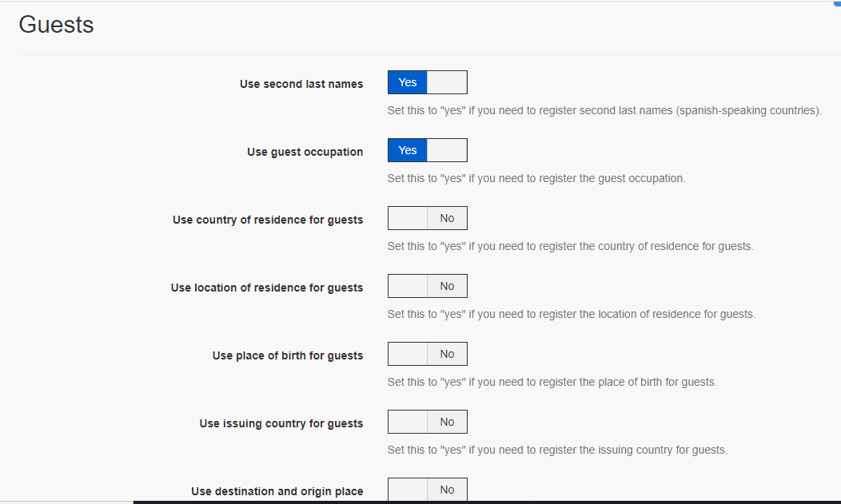841x504 pixels.
Task: Enable the 'Use issuing country for guests' switch
Action: click(x=427, y=422)
